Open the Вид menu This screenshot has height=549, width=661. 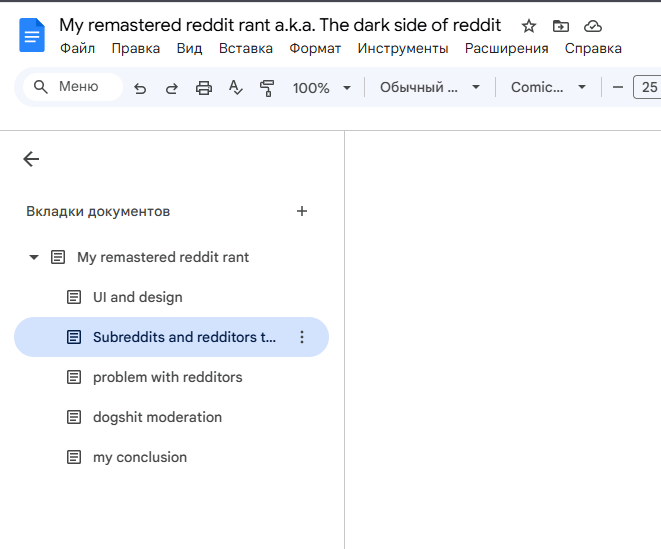click(189, 48)
